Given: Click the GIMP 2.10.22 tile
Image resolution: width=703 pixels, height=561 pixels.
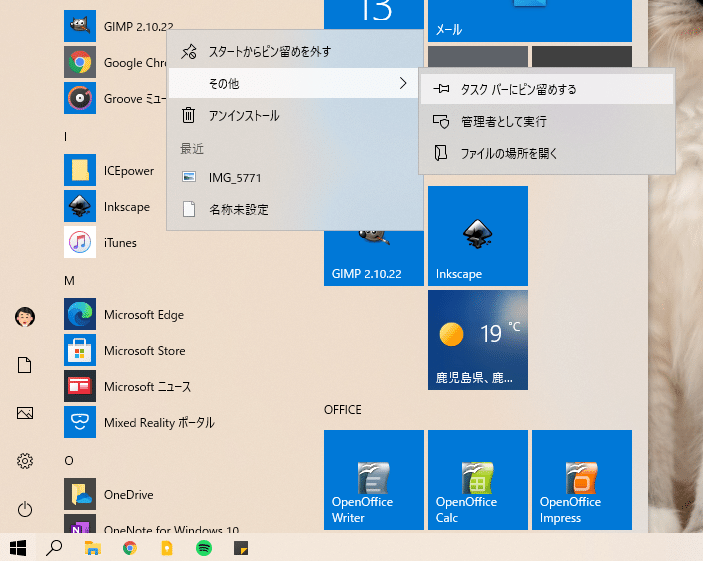Looking at the screenshot, I should [x=373, y=258].
